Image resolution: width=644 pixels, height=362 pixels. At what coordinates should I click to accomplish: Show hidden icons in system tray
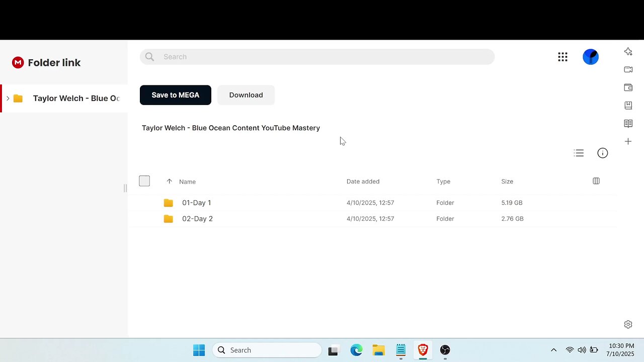553,350
